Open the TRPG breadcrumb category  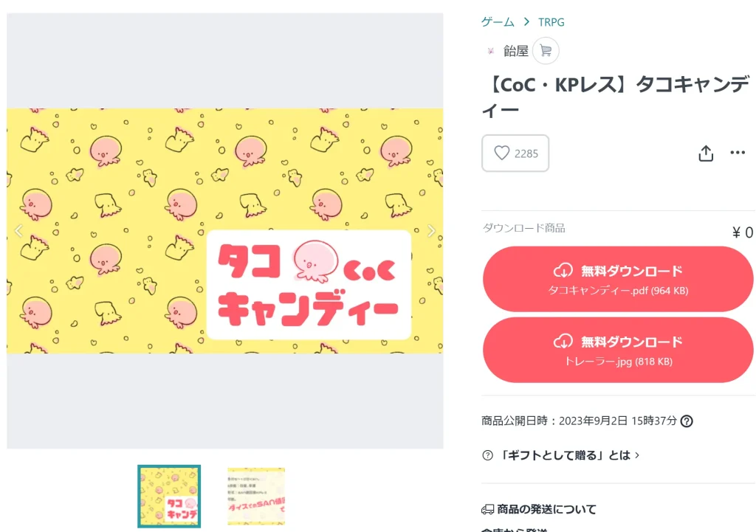pos(551,22)
